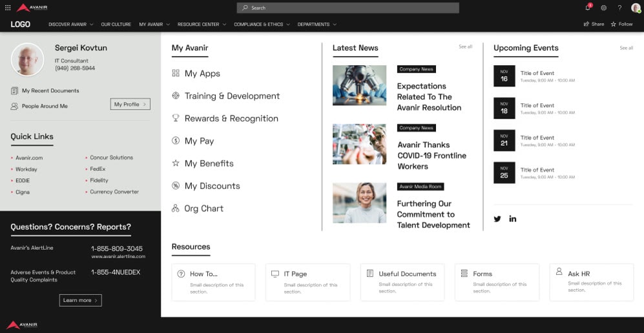Click the My Pay dollar icon
The width and height of the screenshot is (644, 333).
[x=176, y=141]
